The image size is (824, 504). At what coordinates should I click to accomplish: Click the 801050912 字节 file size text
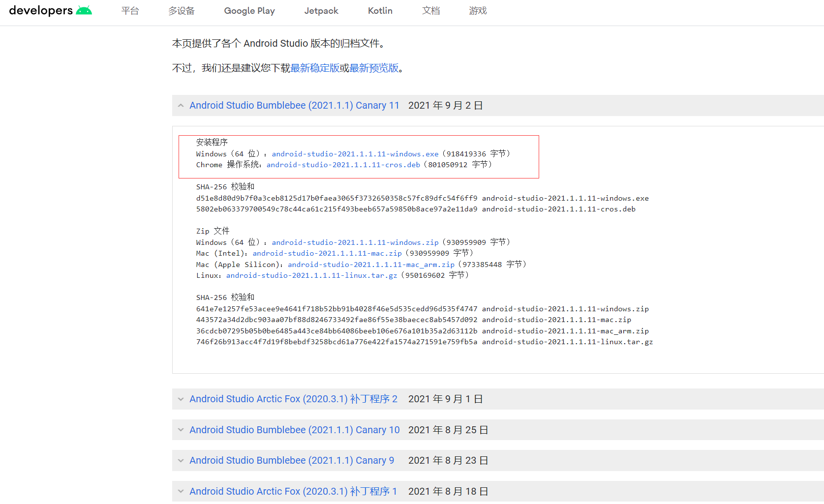[x=458, y=165]
